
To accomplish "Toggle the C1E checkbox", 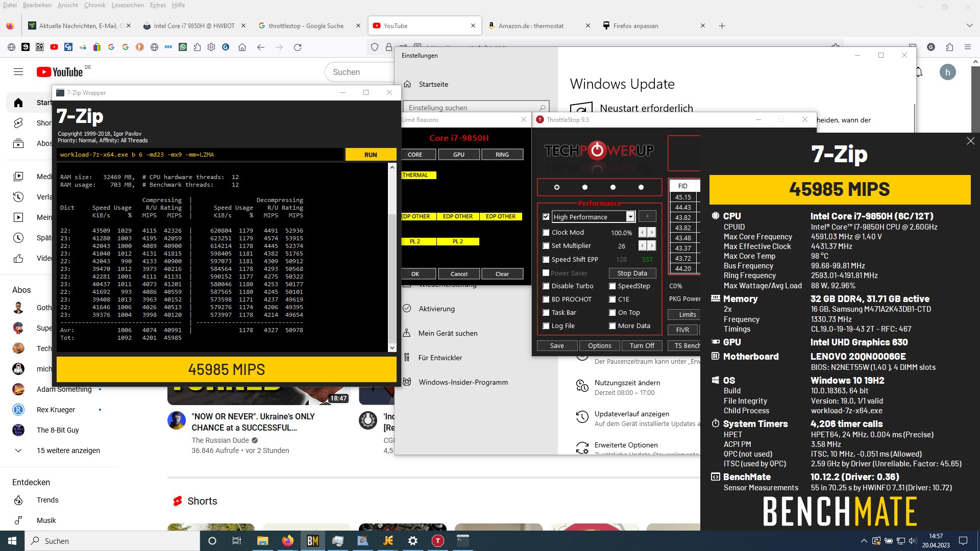I will tap(612, 299).
